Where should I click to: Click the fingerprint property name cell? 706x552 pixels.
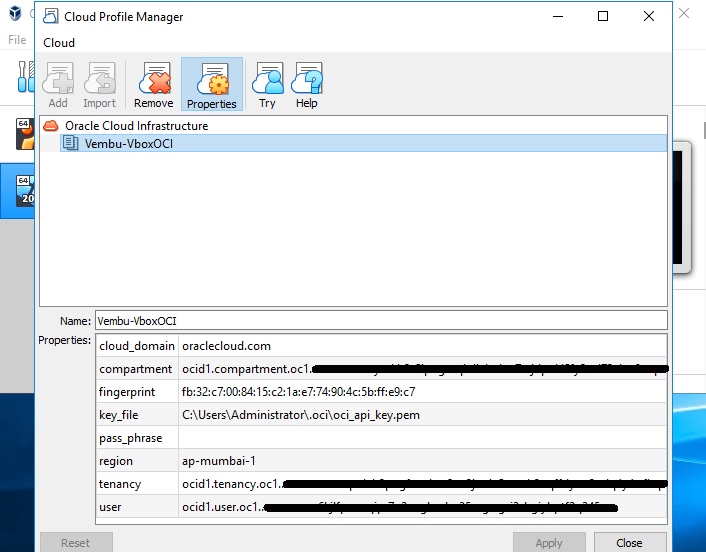point(137,392)
